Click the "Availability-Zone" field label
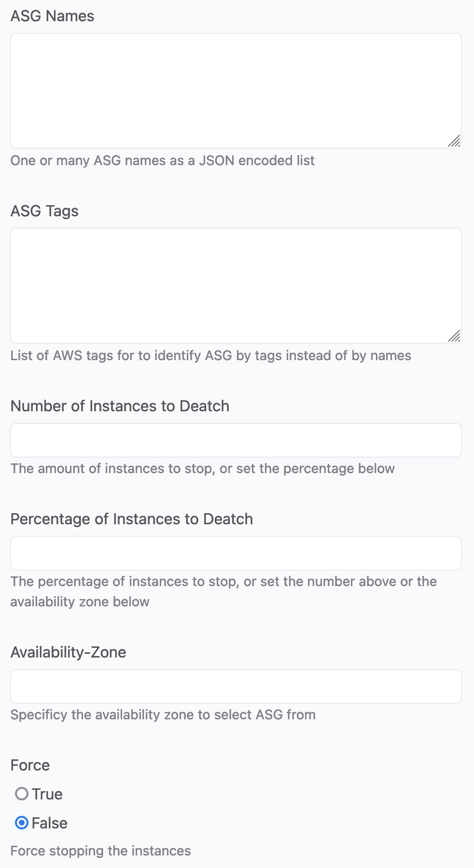This screenshot has width=474, height=868. tap(69, 652)
